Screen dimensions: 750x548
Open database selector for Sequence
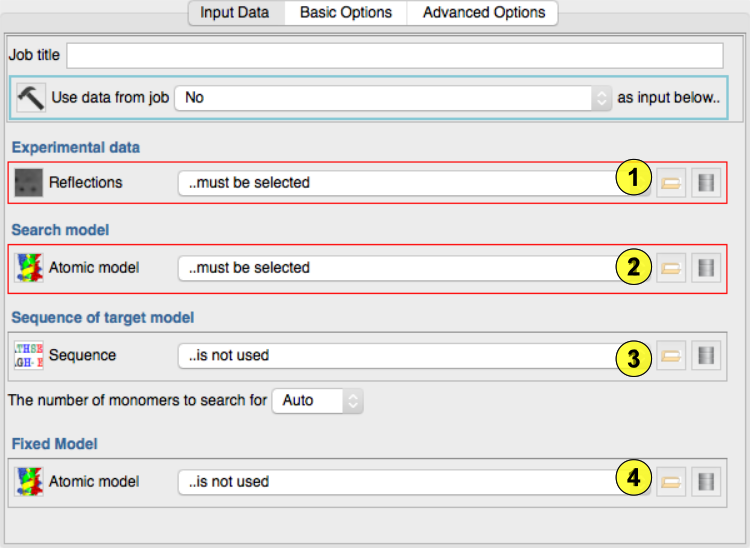tap(707, 356)
